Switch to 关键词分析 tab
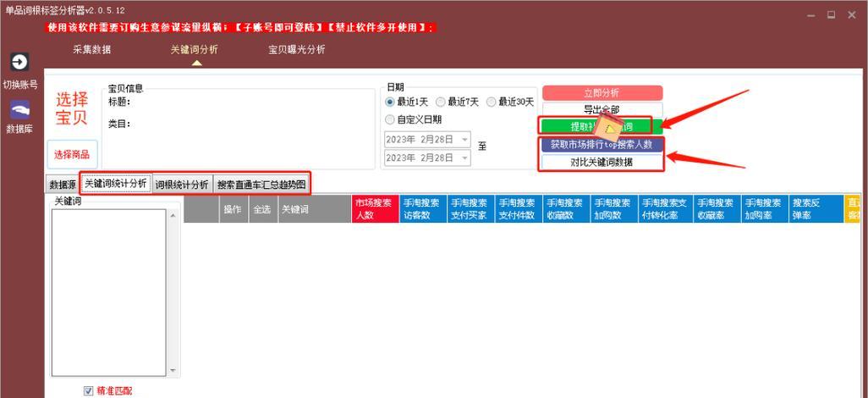 tap(195, 49)
